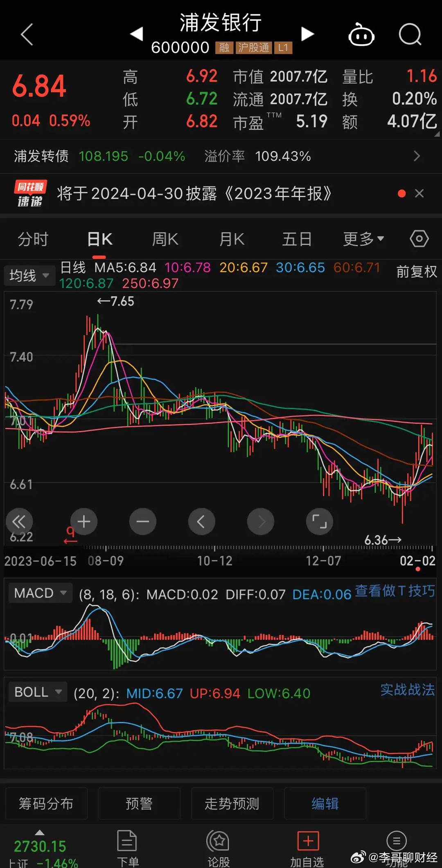The height and width of the screenshot is (868, 442).
Task: Go to previous stock with left triangle
Action: [x=137, y=34]
